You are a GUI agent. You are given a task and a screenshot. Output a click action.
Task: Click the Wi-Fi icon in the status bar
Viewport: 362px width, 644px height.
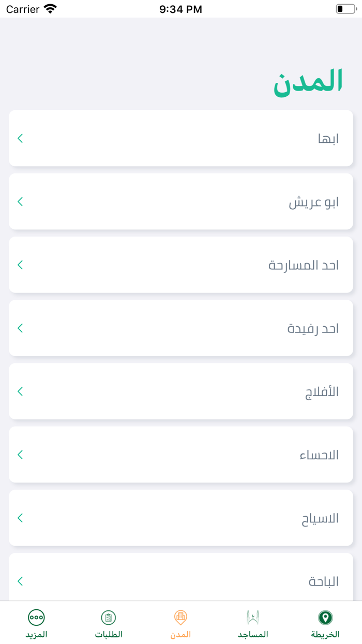(x=49, y=8)
